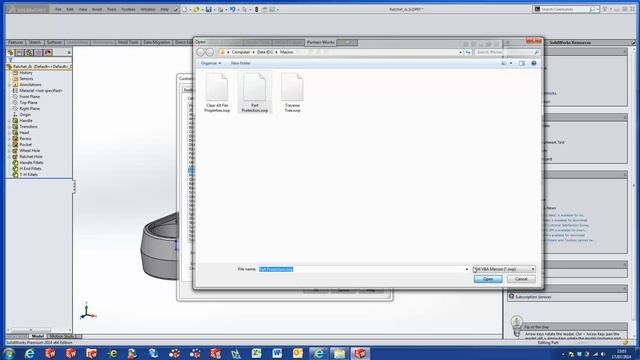
Task: Open the Tools menu in SolidWorks
Action: 111,9
